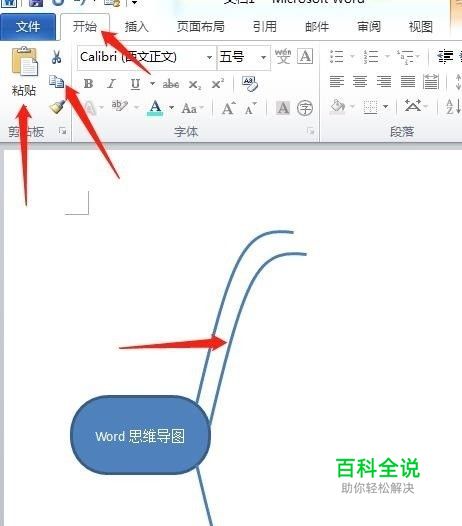
Task: Select the 'Word 思维导图' rounded shape
Action: point(140,435)
